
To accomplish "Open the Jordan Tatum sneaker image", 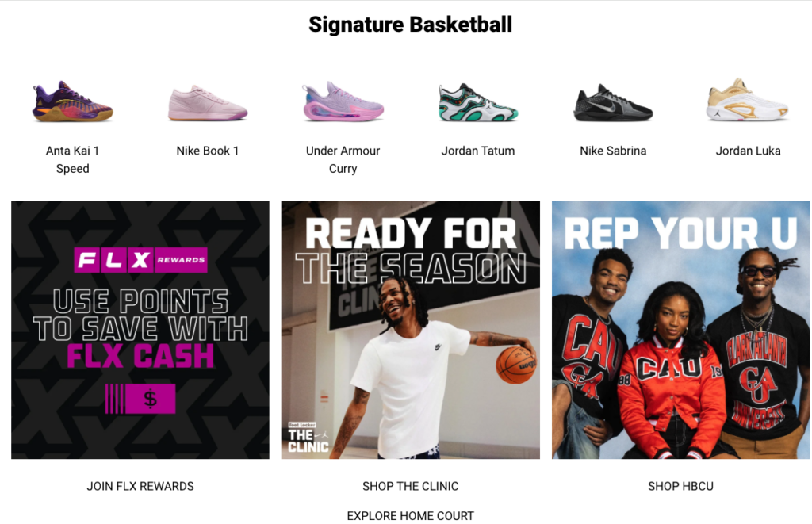I will (x=478, y=102).
